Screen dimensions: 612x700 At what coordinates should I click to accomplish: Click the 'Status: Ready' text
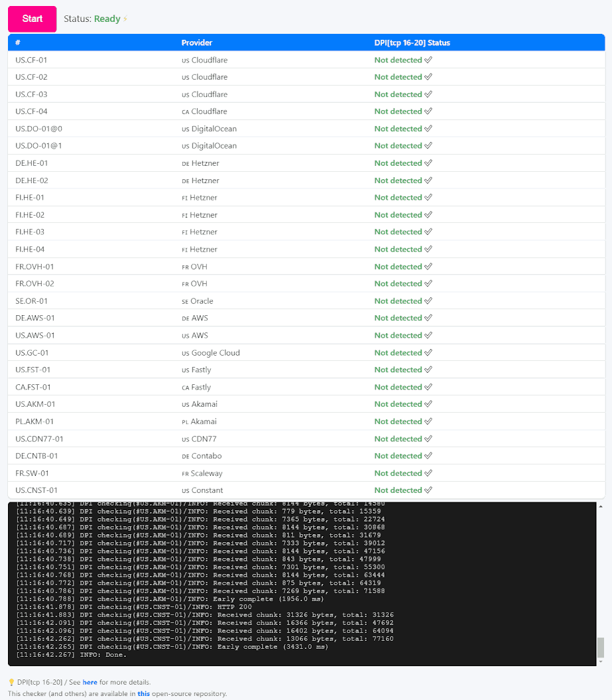click(92, 19)
